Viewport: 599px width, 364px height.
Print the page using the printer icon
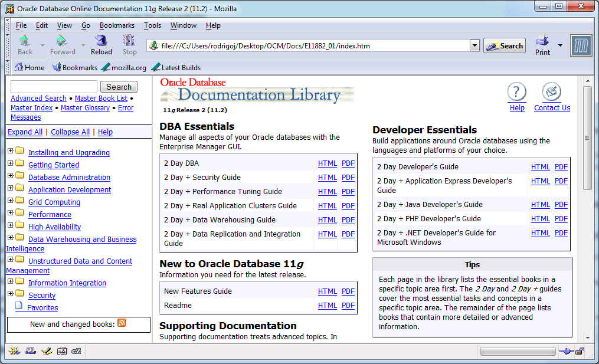pos(542,41)
